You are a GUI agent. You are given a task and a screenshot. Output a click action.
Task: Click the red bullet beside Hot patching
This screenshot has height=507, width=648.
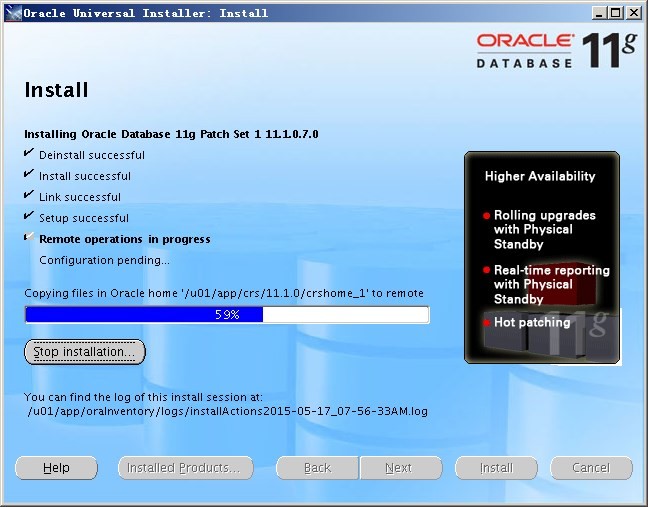(487, 323)
